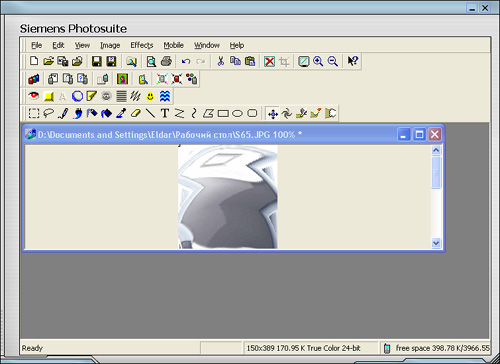The image size is (500, 364).
Task: Open Print Preview
Action: click(x=151, y=61)
